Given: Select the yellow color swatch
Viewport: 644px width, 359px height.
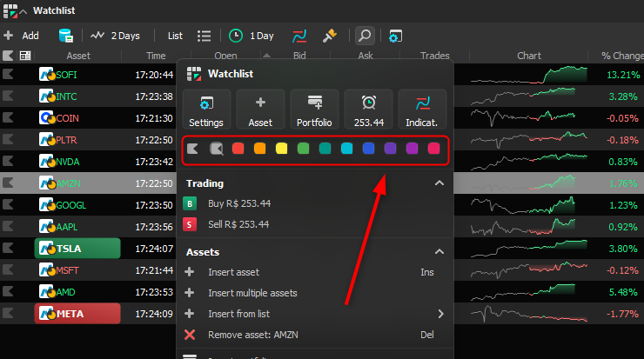Looking at the screenshot, I should [282, 149].
